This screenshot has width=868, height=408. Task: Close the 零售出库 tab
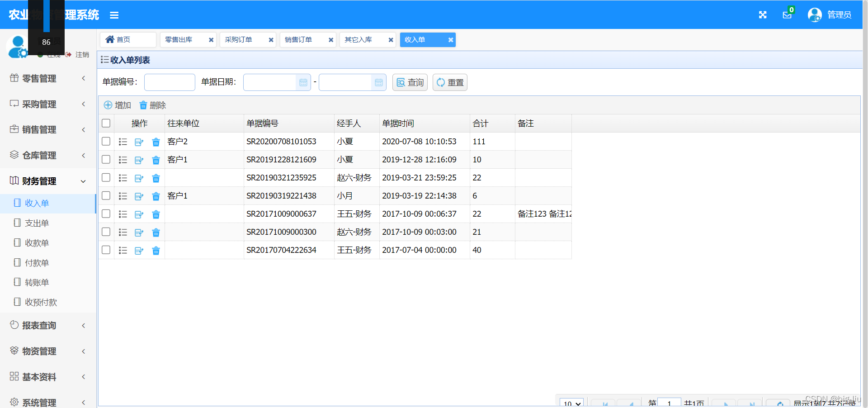pos(211,40)
